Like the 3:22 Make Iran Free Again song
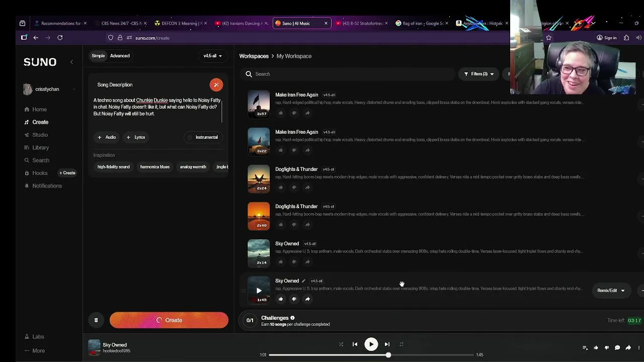 (281, 150)
